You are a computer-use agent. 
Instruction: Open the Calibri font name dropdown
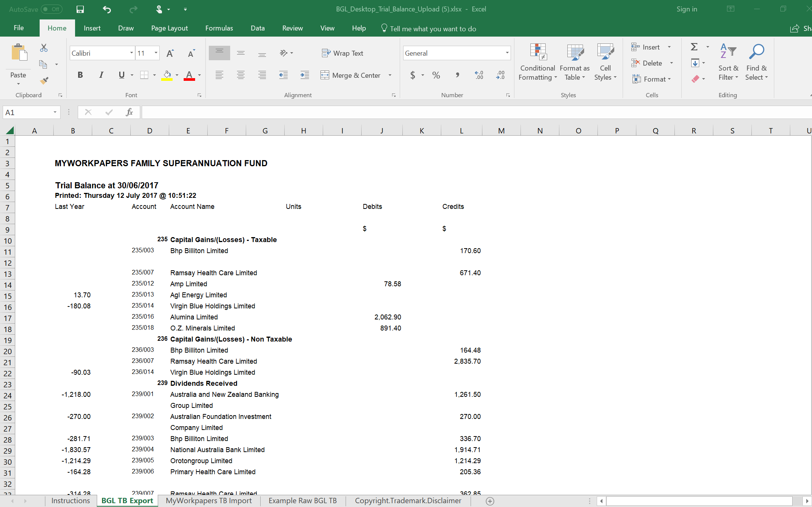click(131, 53)
